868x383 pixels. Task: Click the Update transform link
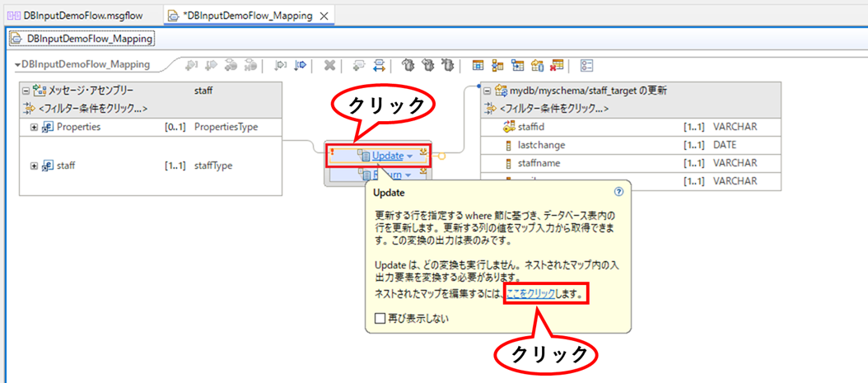pyautogui.click(x=388, y=156)
